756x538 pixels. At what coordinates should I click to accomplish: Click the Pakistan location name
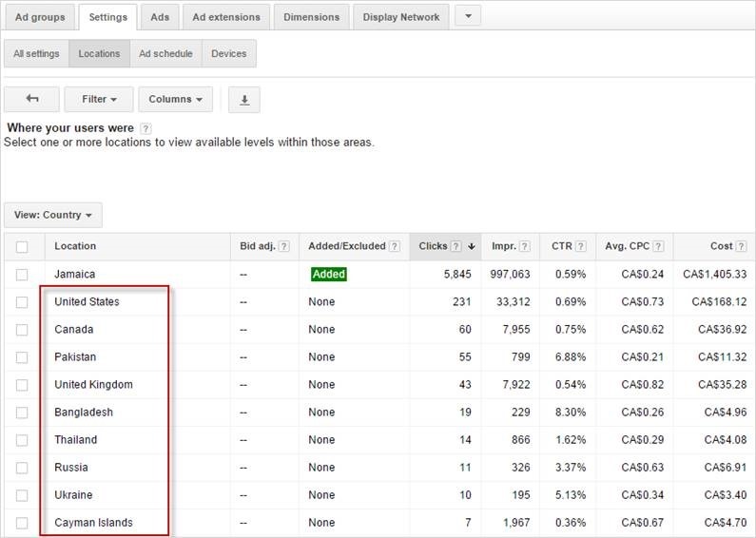(x=75, y=357)
